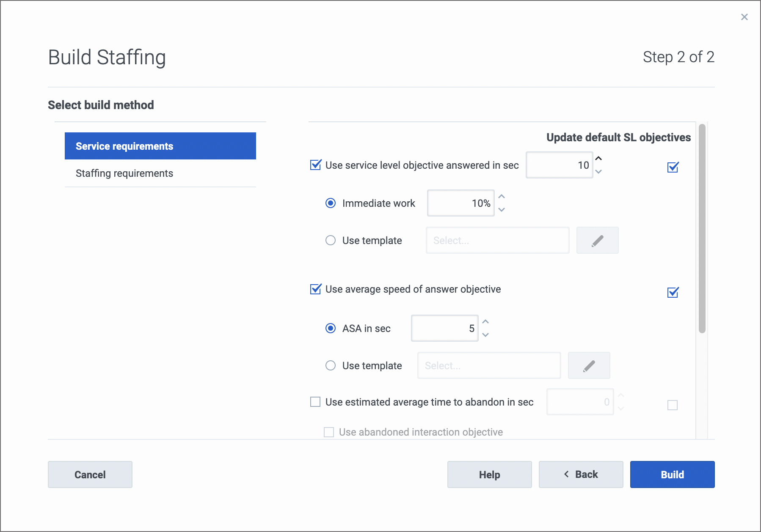Image resolution: width=761 pixels, height=532 pixels.
Task: Close the Build Staffing dialog with X
Action: [x=744, y=17]
